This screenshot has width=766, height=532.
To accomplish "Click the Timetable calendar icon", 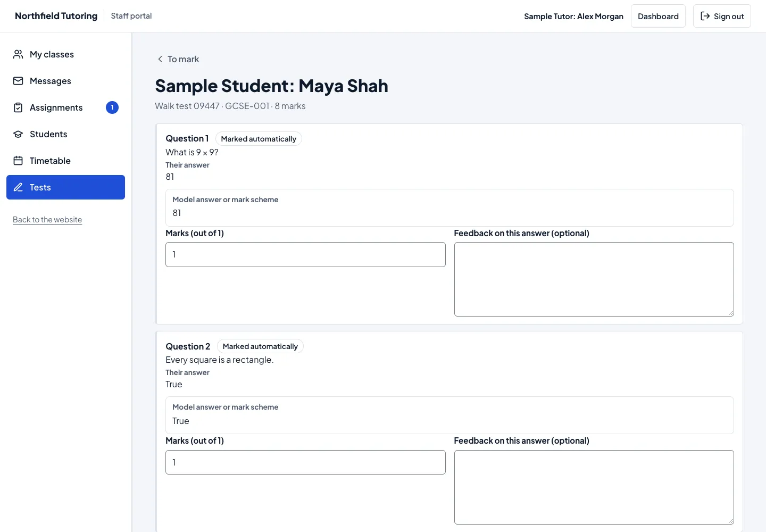I will click(x=18, y=161).
